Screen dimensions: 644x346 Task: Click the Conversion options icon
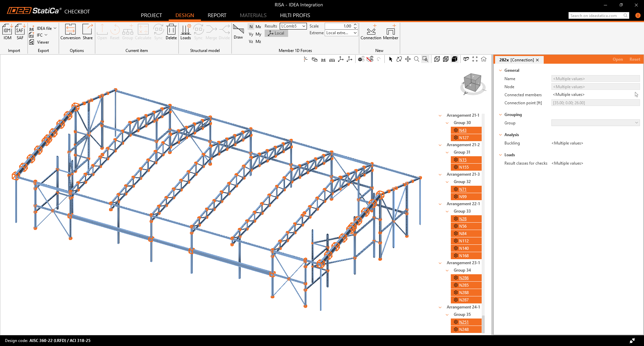pyautogui.click(x=70, y=32)
